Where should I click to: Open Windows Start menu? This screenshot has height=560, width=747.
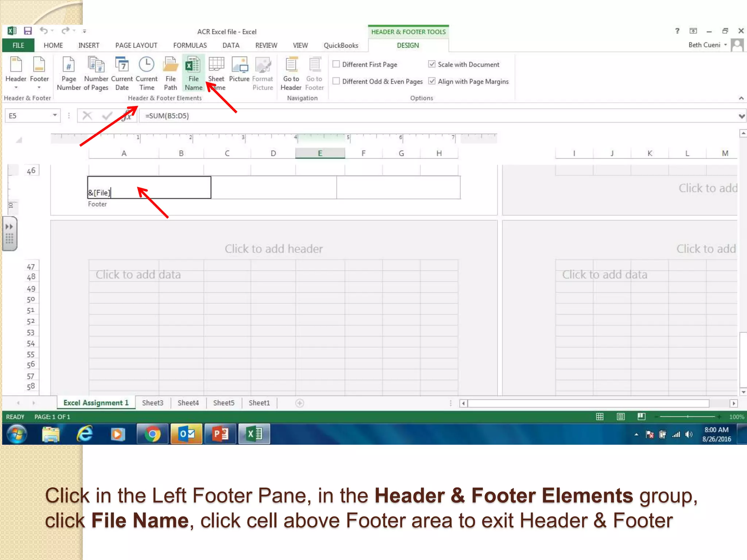(x=17, y=434)
